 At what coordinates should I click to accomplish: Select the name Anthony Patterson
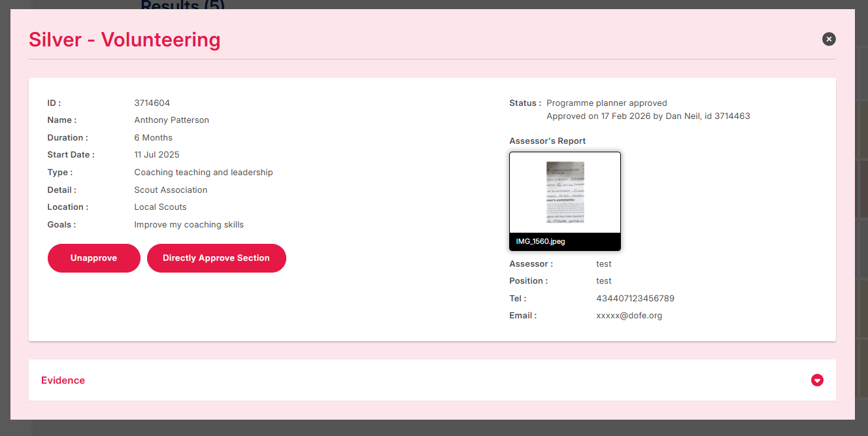coord(171,120)
